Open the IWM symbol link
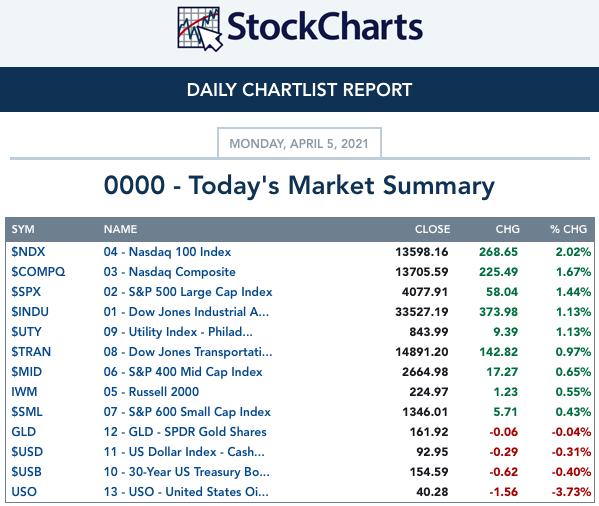Viewport: 599px width, 506px height. coord(24,392)
